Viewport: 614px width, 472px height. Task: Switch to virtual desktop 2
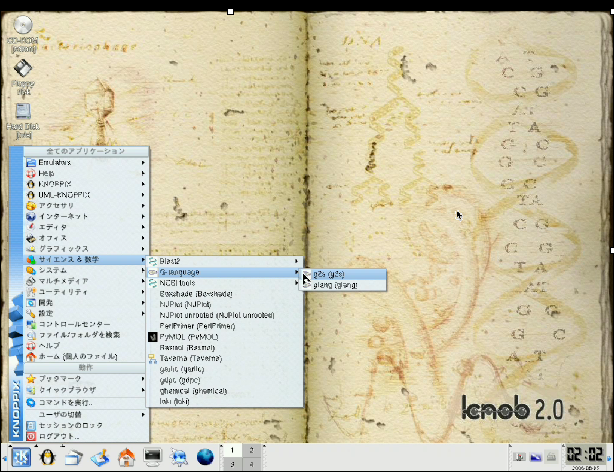tap(251, 450)
